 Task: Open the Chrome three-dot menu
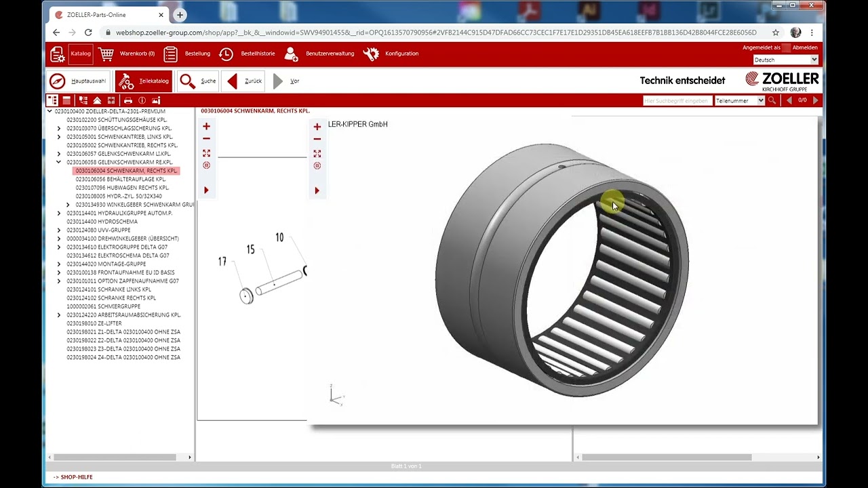812,33
